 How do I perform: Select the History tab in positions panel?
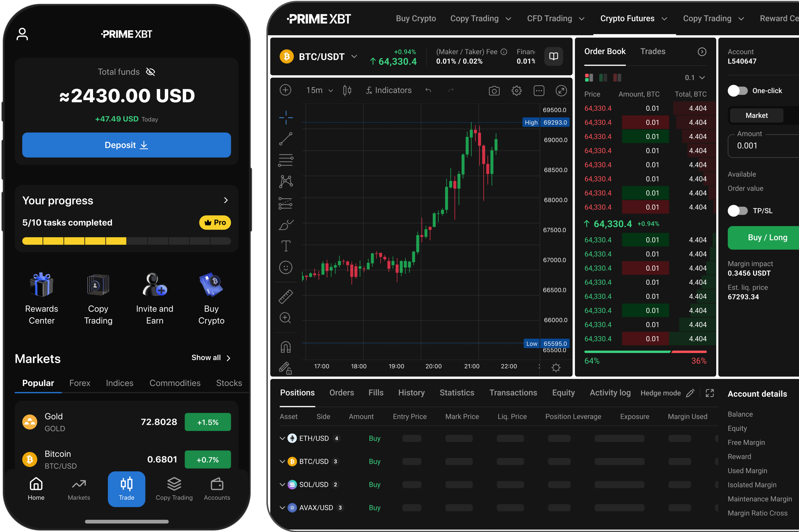[411, 392]
